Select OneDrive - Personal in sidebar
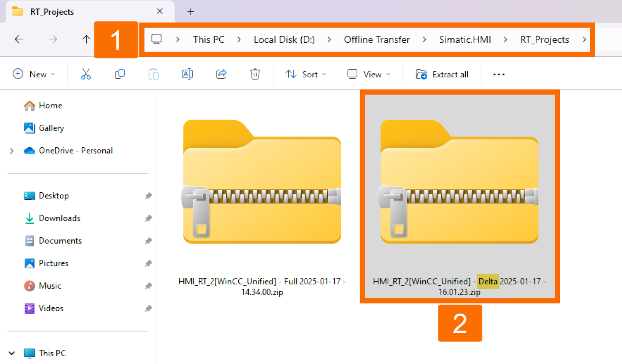The width and height of the screenshot is (622, 364). (x=68, y=151)
